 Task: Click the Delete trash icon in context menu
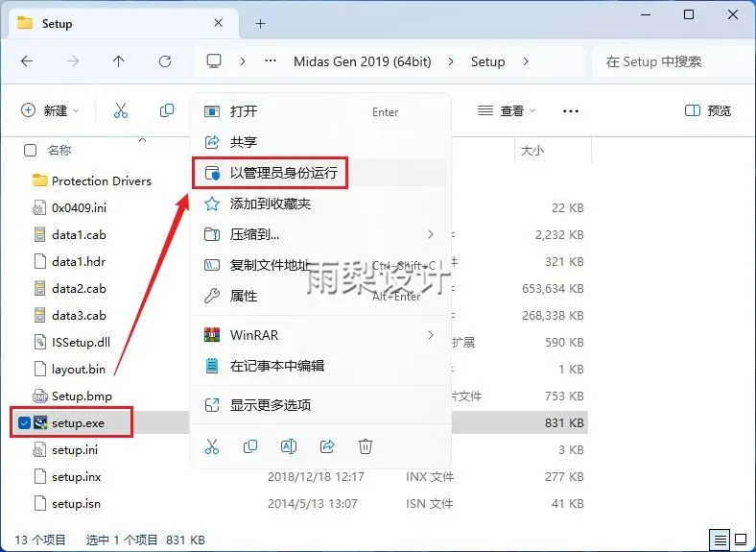click(x=366, y=446)
